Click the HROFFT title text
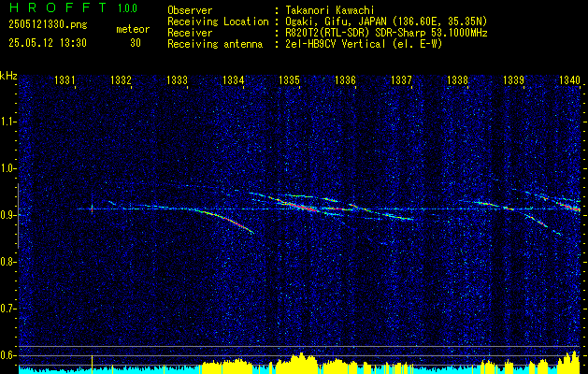Viewport: 588px width, 374px height. [57, 7]
